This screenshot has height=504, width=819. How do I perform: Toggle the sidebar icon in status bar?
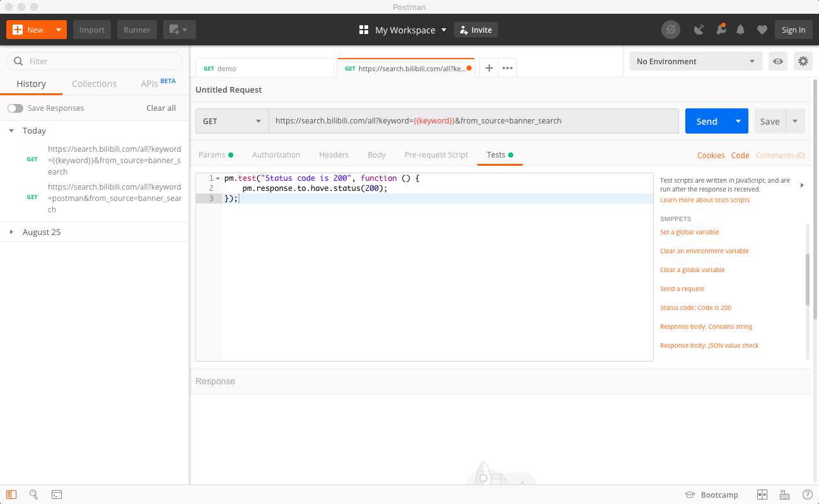point(12,495)
